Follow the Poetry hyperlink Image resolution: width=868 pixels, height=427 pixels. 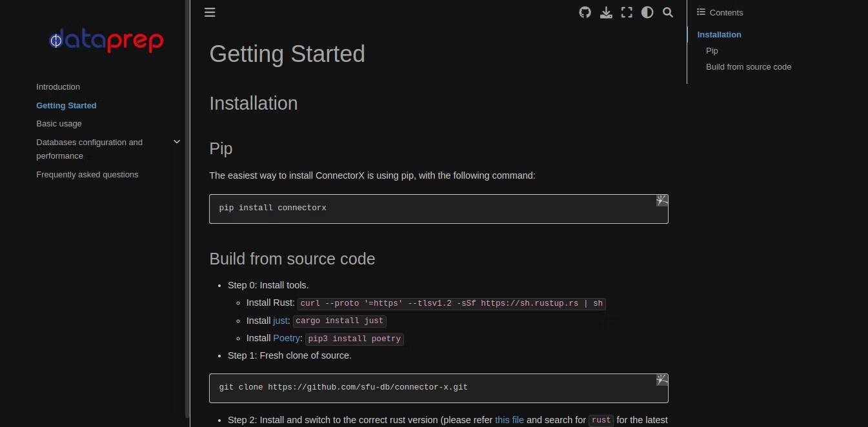(287, 338)
